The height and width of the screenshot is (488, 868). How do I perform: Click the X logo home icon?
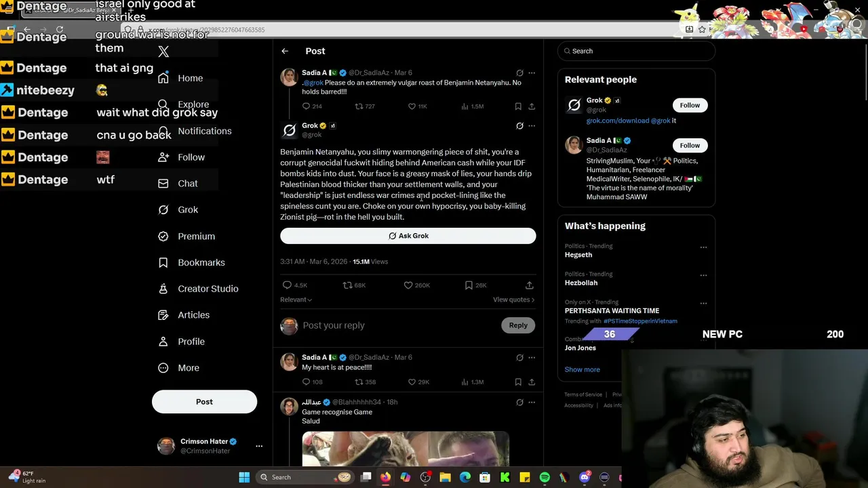pos(163,52)
